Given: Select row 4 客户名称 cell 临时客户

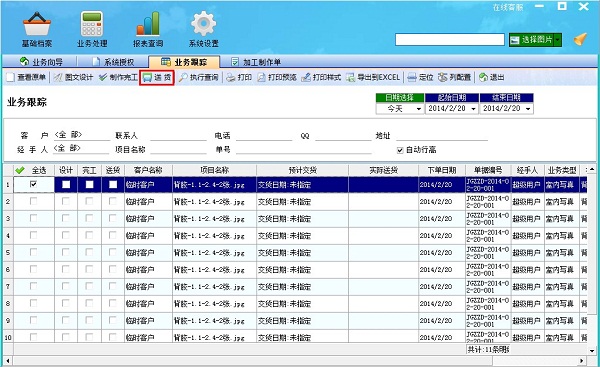Looking at the screenshot, I should 148,236.
